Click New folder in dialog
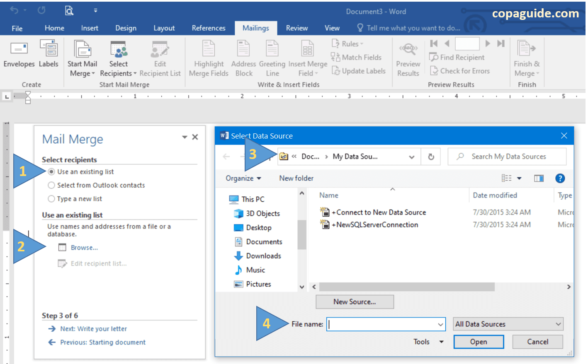Viewport: 588px width, 364px height. click(x=296, y=178)
